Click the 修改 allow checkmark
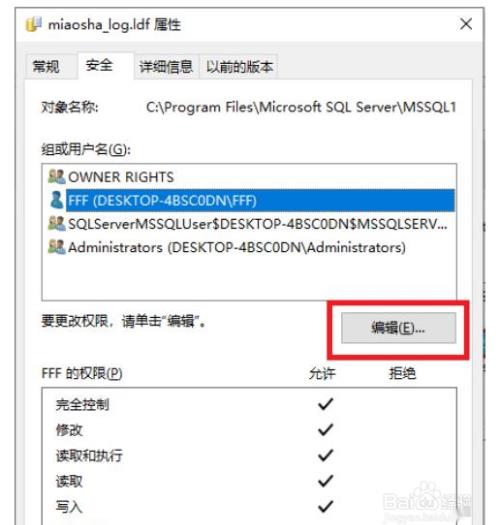The image size is (500, 525). coord(325,430)
